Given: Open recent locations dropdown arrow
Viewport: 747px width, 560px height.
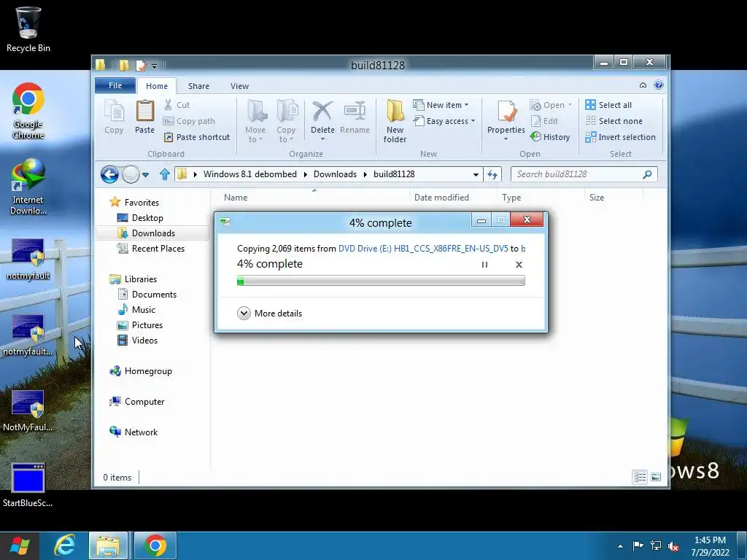Looking at the screenshot, I should (x=145, y=175).
